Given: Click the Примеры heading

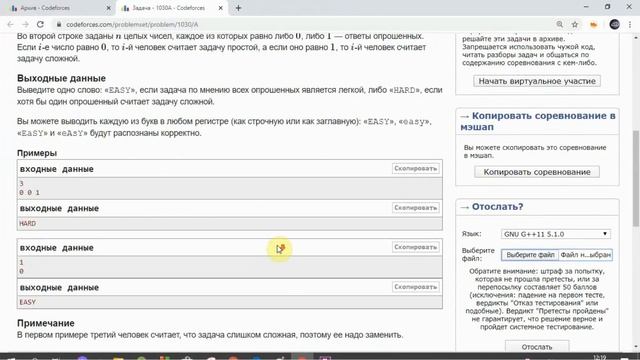Looking at the screenshot, I should click(x=37, y=153).
